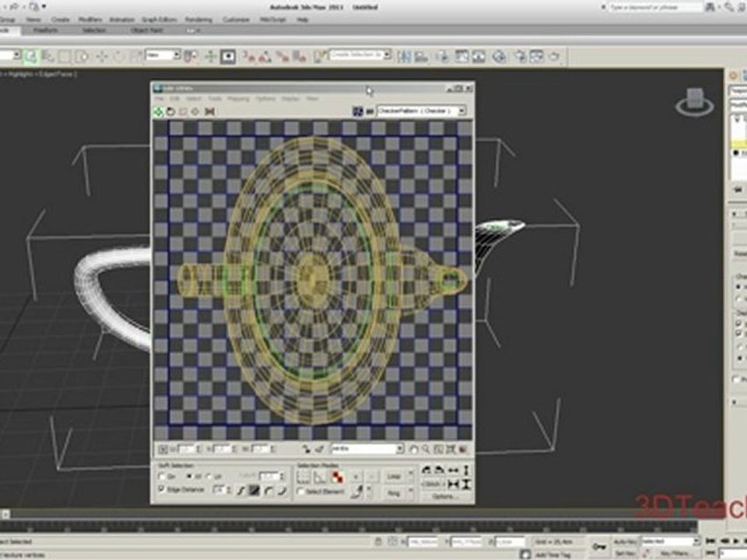Select the XY soft selection radio button
747x560 pixels.
[x=188, y=477]
